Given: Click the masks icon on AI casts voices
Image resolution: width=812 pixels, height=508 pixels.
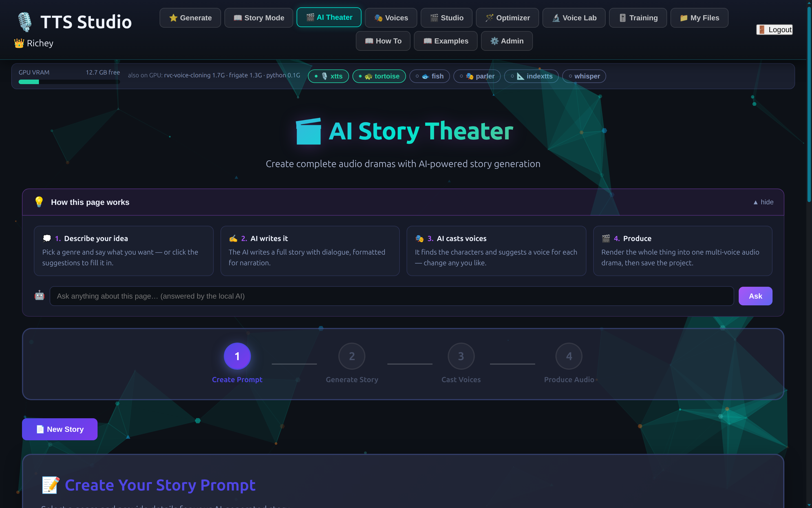Looking at the screenshot, I should coord(420,238).
